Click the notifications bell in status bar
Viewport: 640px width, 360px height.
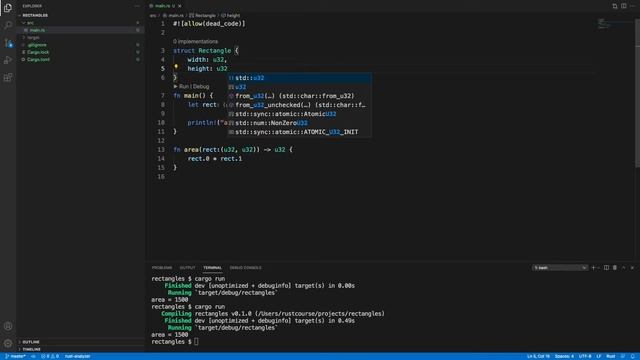633,356
